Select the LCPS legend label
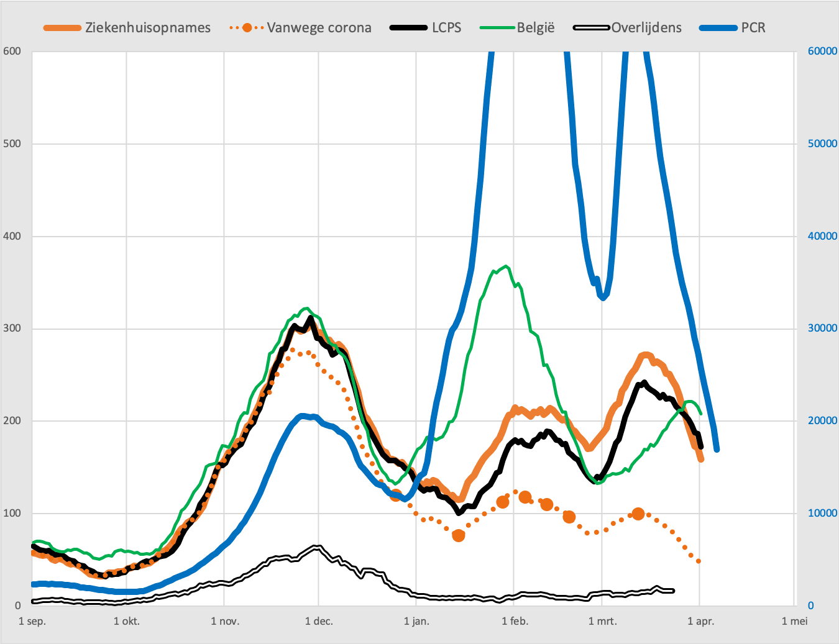This screenshot has height=644, width=839. click(447, 28)
